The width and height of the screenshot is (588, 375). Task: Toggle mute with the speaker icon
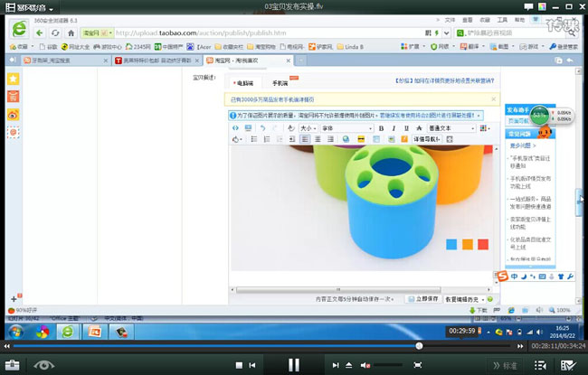365,365
